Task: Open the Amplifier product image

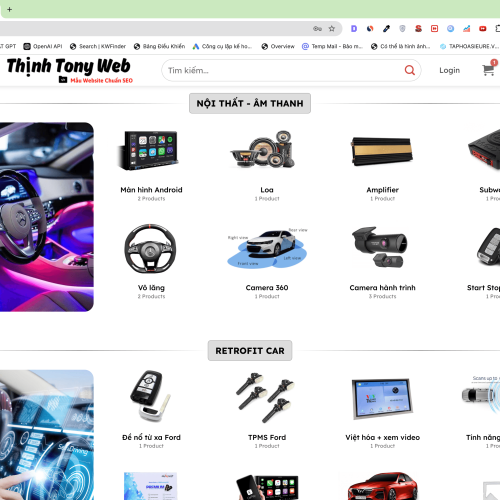Action: click(x=382, y=151)
